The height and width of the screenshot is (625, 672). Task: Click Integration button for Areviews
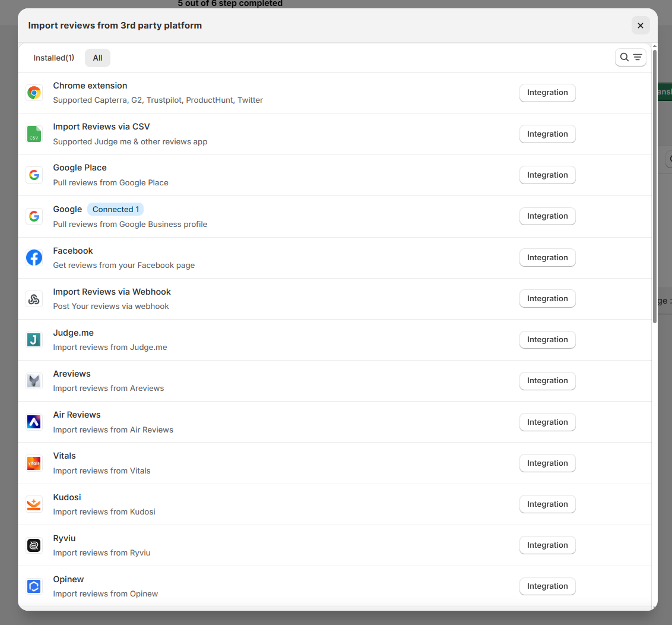tap(547, 381)
